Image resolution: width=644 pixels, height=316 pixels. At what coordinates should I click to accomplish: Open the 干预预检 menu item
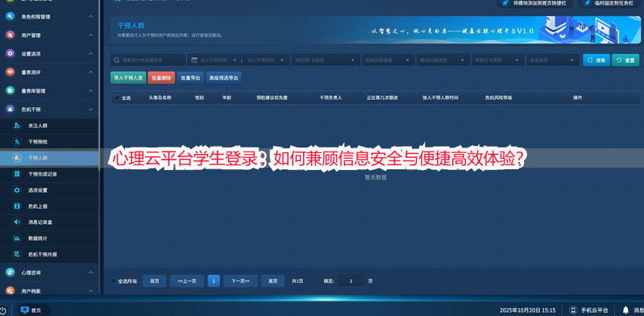tap(49, 142)
